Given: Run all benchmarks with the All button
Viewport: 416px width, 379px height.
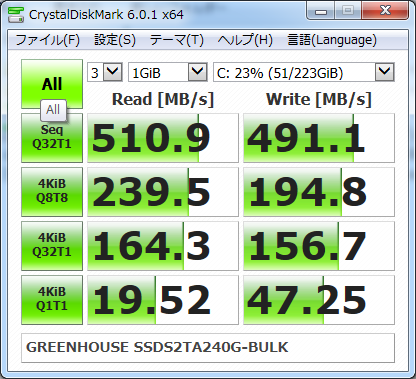Looking at the screenshot, I should pos(52,84).
